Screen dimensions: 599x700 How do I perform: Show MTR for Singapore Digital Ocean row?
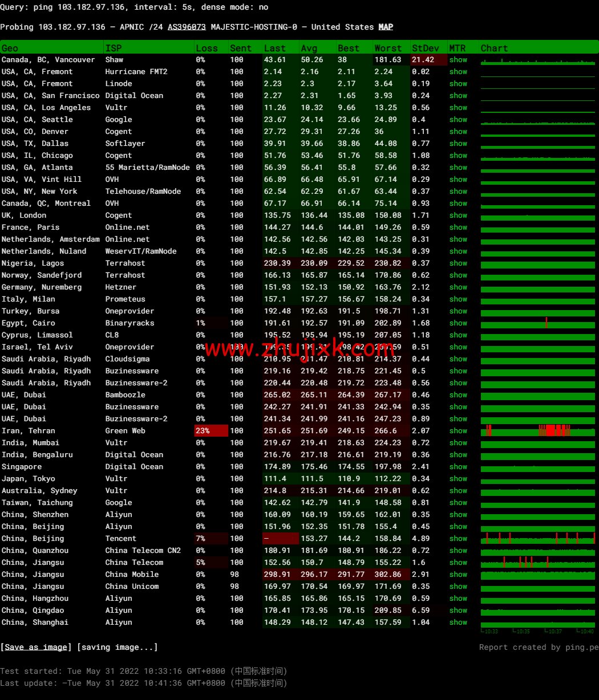pos(458,466)
